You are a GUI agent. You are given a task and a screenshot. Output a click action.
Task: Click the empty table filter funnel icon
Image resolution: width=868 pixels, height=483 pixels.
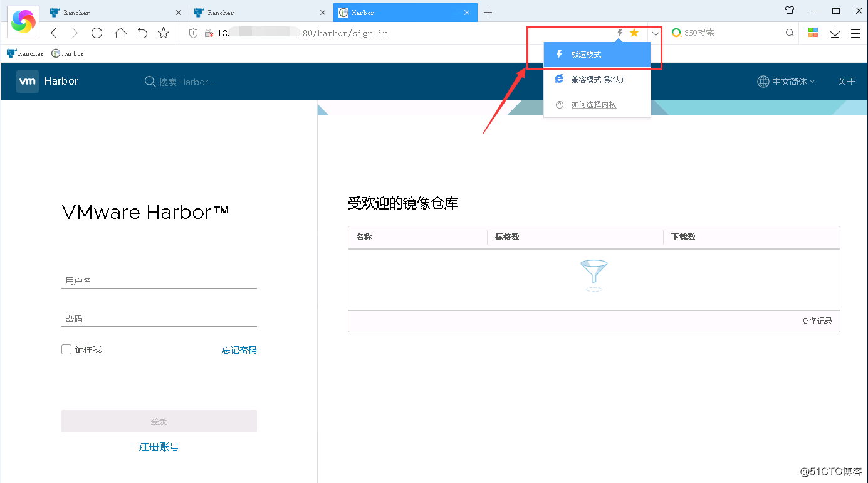pos(593,275)
